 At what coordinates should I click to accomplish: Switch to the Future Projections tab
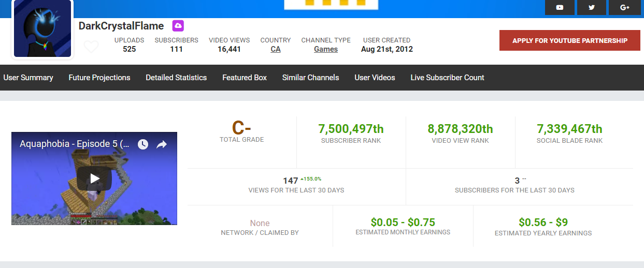pos(99,78)
